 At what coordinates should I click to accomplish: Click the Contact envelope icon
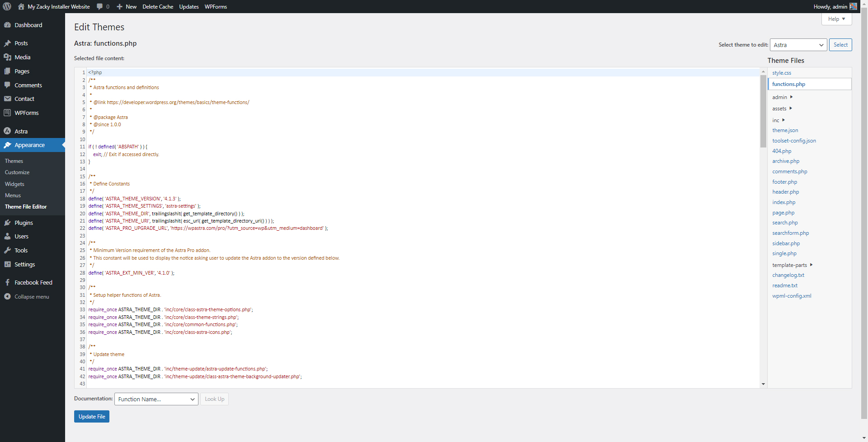(7, 99)
